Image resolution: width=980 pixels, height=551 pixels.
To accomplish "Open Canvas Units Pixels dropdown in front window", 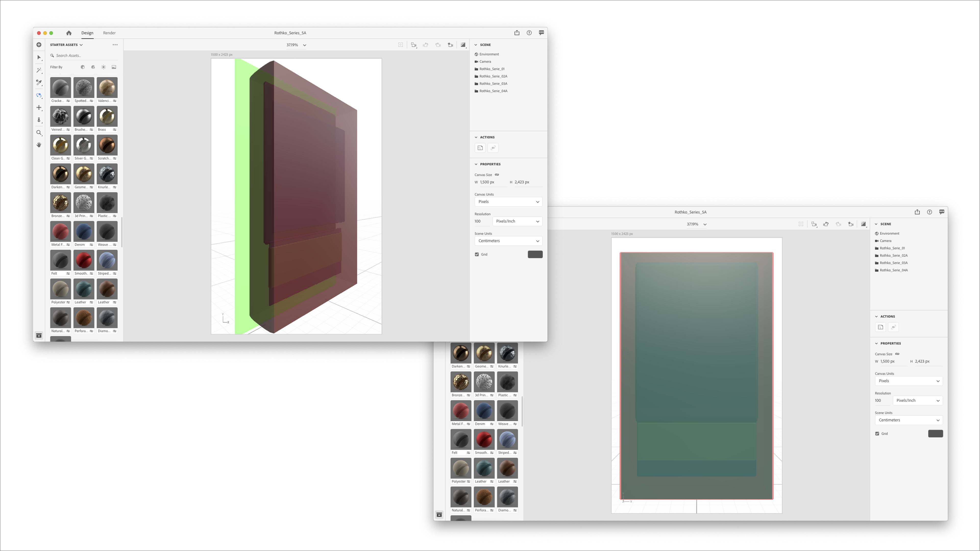I will [508, 202].
